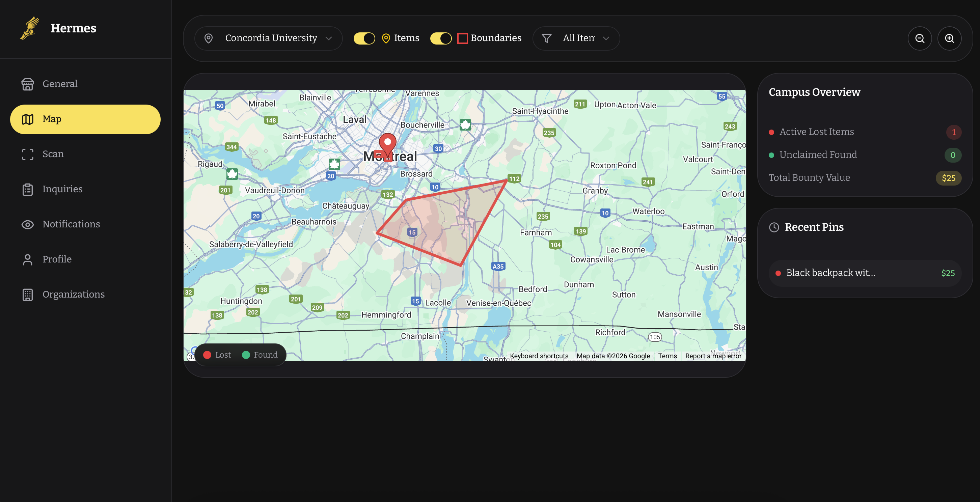
Task: Click the Scan frame icon in the sidebar
Action: (x=27, y=154)
